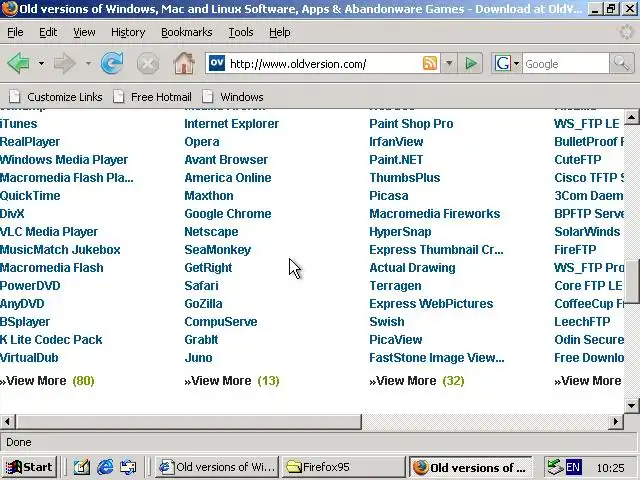Viewport: 640px width, 480px height.
Task: Click the grey Forward arrow button
Action: tap(65, 63)
